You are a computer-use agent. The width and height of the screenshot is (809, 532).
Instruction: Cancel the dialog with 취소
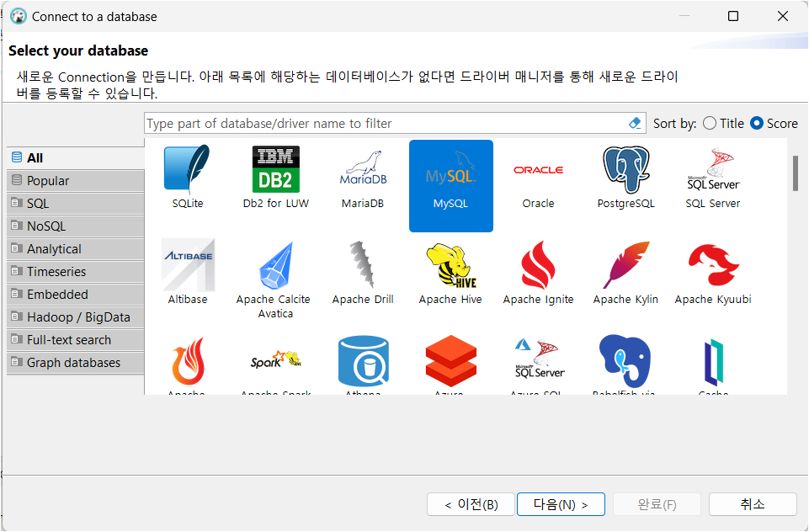753,504
